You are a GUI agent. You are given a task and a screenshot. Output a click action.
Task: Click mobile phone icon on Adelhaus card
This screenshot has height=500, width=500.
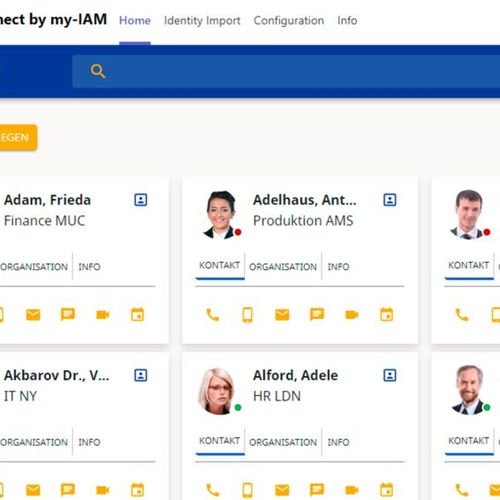[x=247, y=315]
